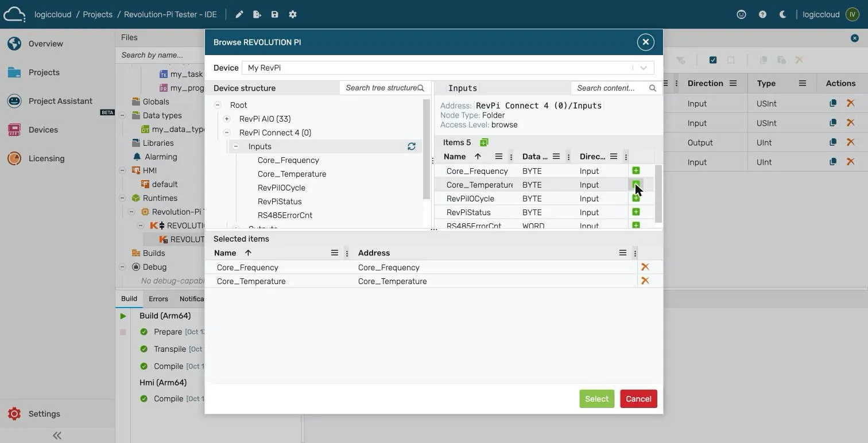Select RS485ErrorCnt in the device tree

pyautogui.click(x=285, y=215)
